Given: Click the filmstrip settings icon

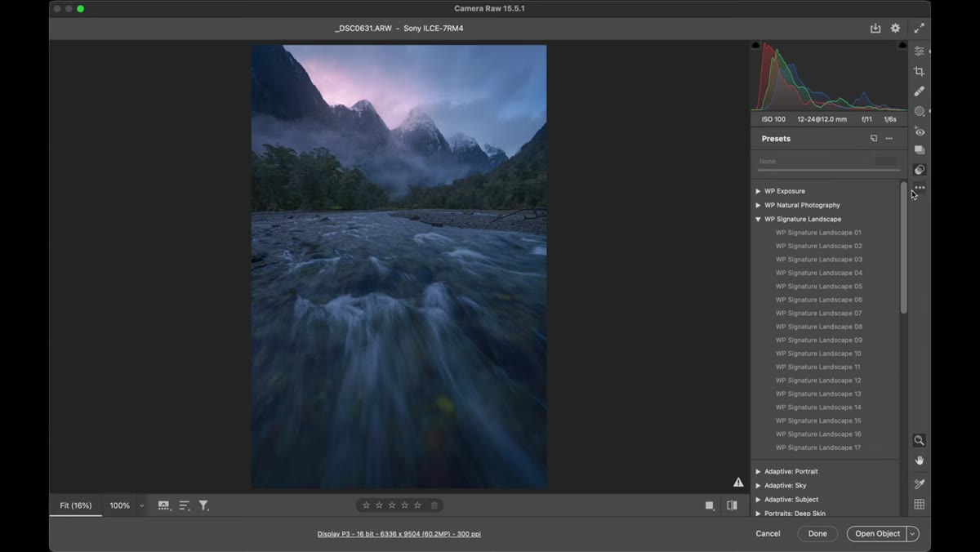Looking at the screenshot, I should pyautogui.click(x=164, y=505).
